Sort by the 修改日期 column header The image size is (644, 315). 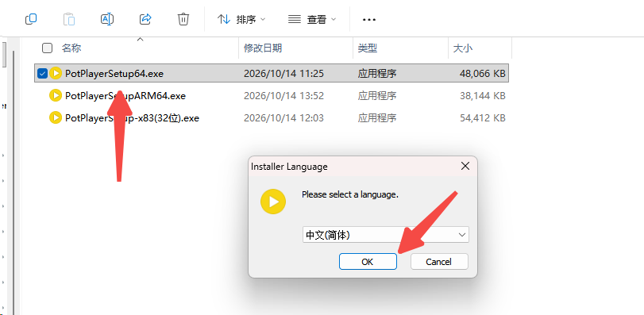coord(263,48)
